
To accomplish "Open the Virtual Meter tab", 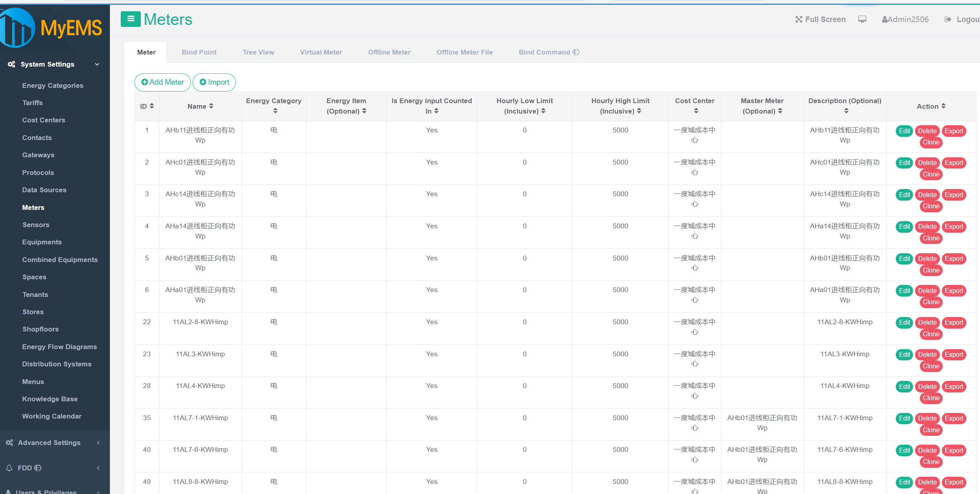I will 321,52.
